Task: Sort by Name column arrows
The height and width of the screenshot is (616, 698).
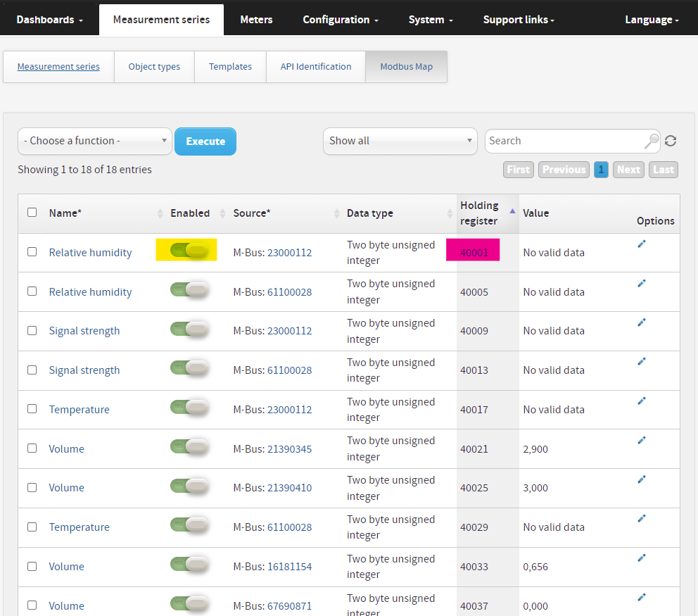Action: coord(160,213)
